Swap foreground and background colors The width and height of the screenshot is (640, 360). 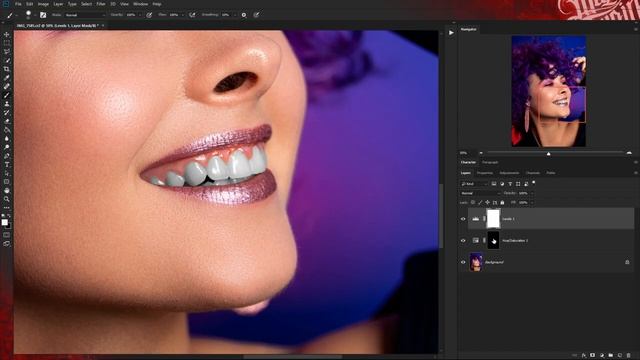point(9,216)
